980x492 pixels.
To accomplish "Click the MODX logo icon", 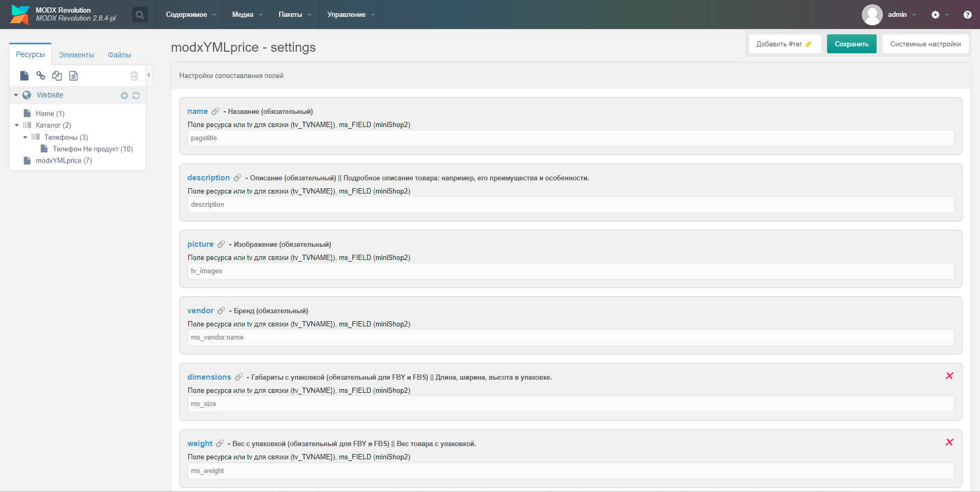I will click(x=20, y=15).
